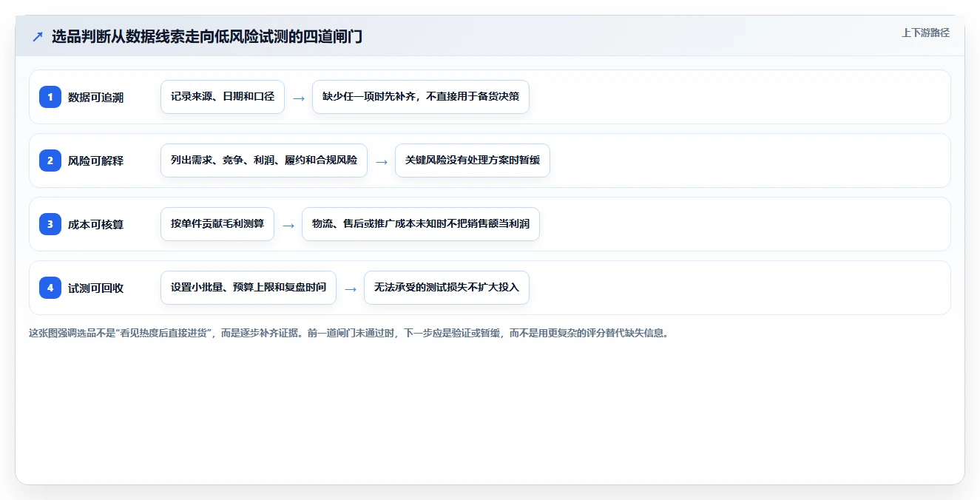980x500 pixels.
Task: Select the 试测可回收 step label
Action: (95, 288)
